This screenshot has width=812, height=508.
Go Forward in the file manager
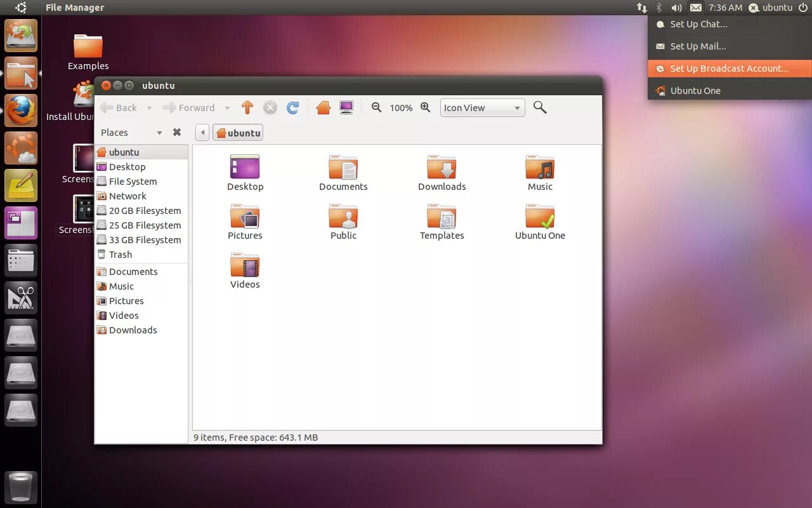[x=189, y=108]
